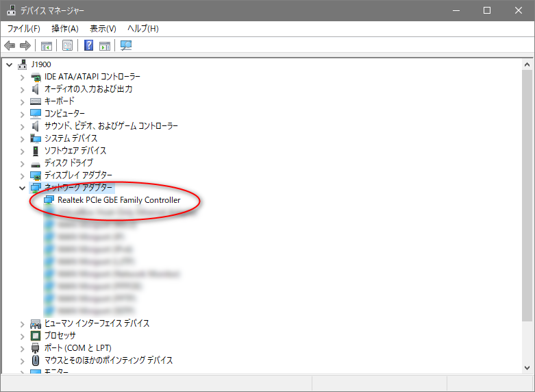Open the Properties toolbar icon
Image resolution: width=535 pixels, height=392 pixels.
click(68, 46)
